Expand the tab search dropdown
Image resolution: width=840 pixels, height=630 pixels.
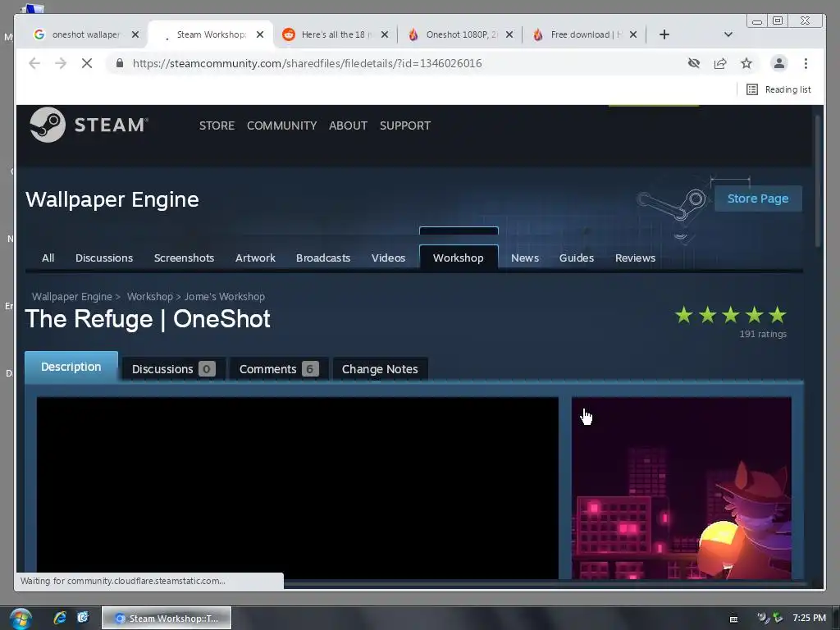pos(728,34)
